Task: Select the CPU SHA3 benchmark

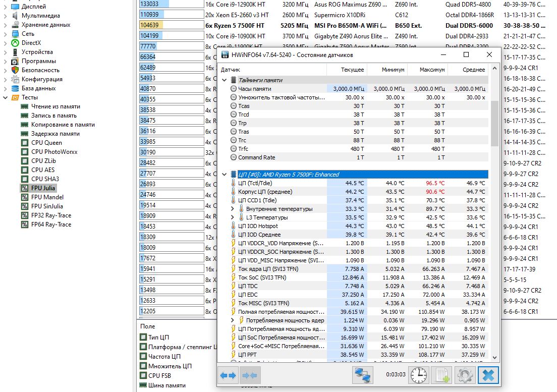Action: pyautogui.click(x=45, y=179)
